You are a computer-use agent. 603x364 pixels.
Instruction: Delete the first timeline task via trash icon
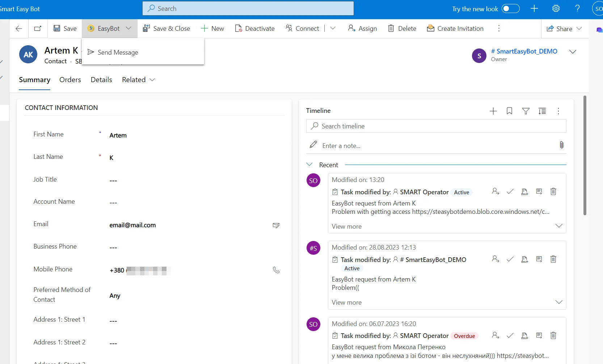(553, 192)
